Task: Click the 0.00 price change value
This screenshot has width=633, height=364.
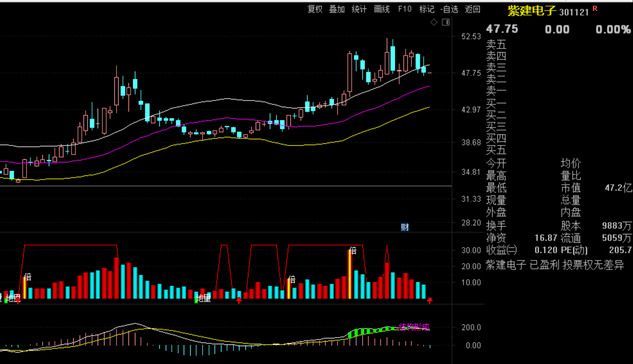Action: point(557,30)
